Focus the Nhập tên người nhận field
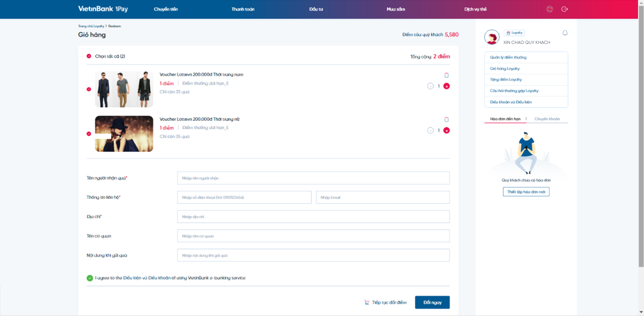644x316 pixels. (313, 178)
